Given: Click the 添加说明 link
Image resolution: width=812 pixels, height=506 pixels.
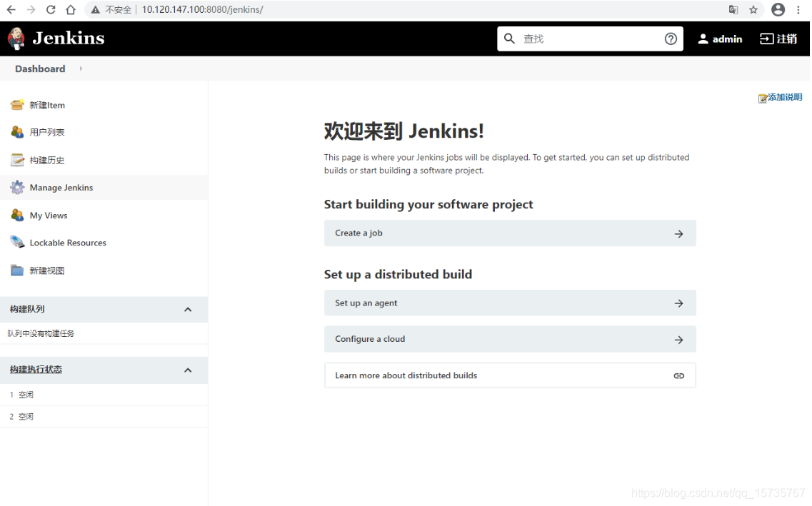Looking at the screenshot, I should [x=785, y=97].
